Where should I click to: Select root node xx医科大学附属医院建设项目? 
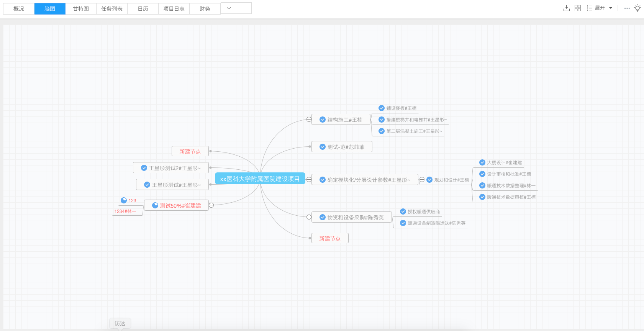pos(260,179)
